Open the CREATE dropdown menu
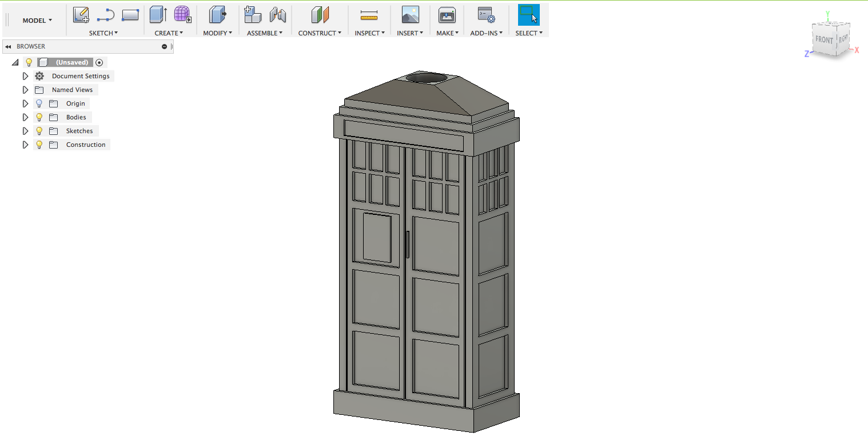868x444 pixels. 169,33
